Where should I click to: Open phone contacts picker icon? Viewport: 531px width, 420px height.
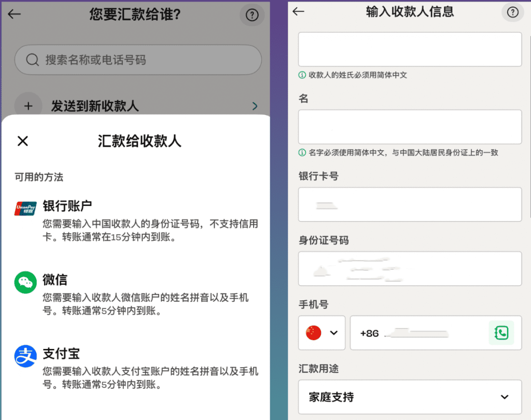[x=501, y=333]
